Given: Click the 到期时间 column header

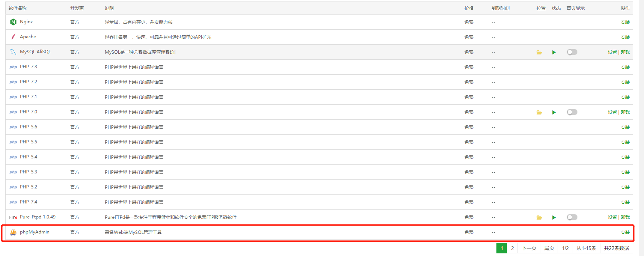Looking at the screenshot, I should 501,8.
